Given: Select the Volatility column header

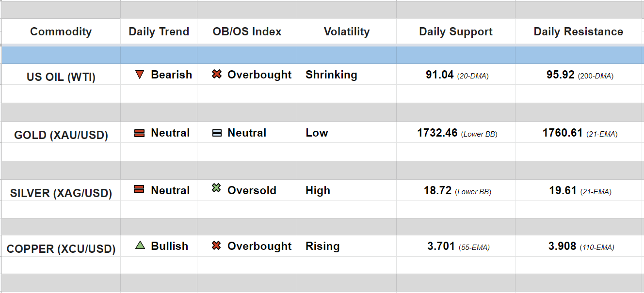Looking at the screenshot, I should 346,32.
